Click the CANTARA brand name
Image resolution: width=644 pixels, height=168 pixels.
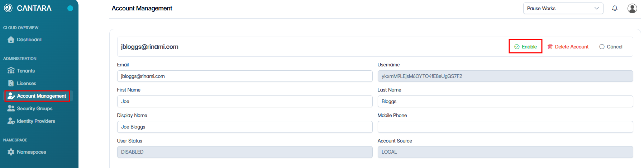(34, 8)
